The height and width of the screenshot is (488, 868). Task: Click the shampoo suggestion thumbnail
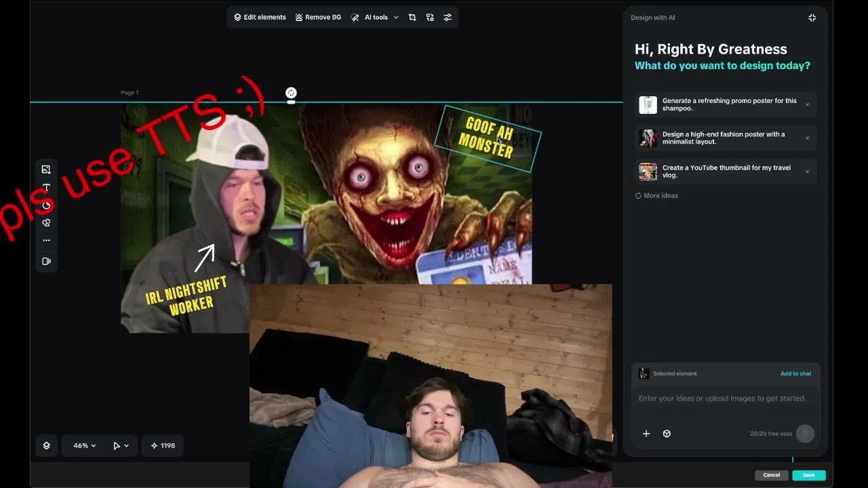click(x=648, y=104)
